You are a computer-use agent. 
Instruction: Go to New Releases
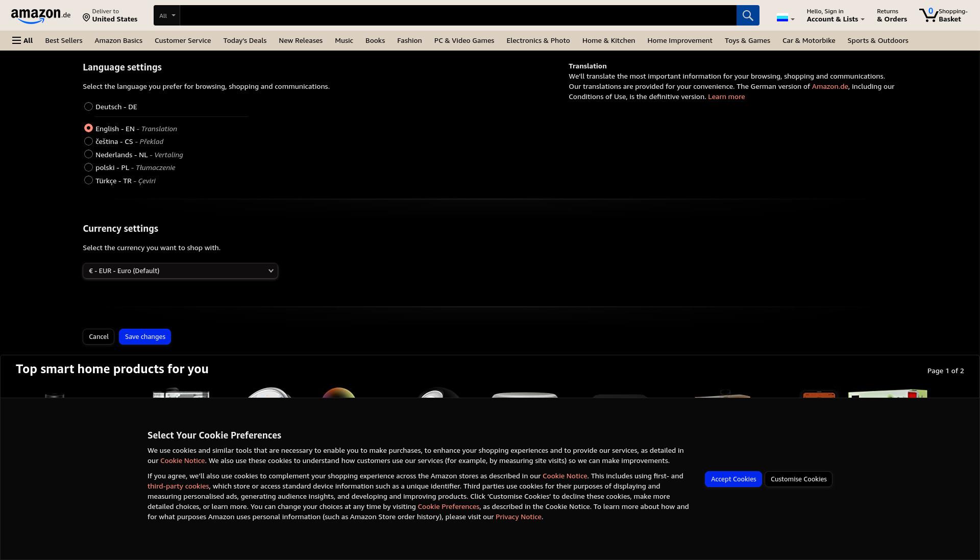pyautogui.click(x=301, y=40)
